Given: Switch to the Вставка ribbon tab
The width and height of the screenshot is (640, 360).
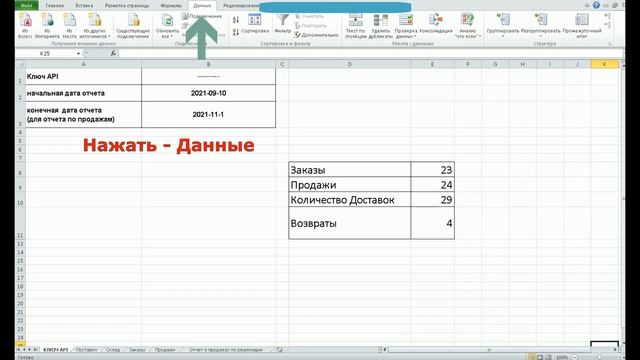Looking at the screenshot, I should (x=84, y=6).
